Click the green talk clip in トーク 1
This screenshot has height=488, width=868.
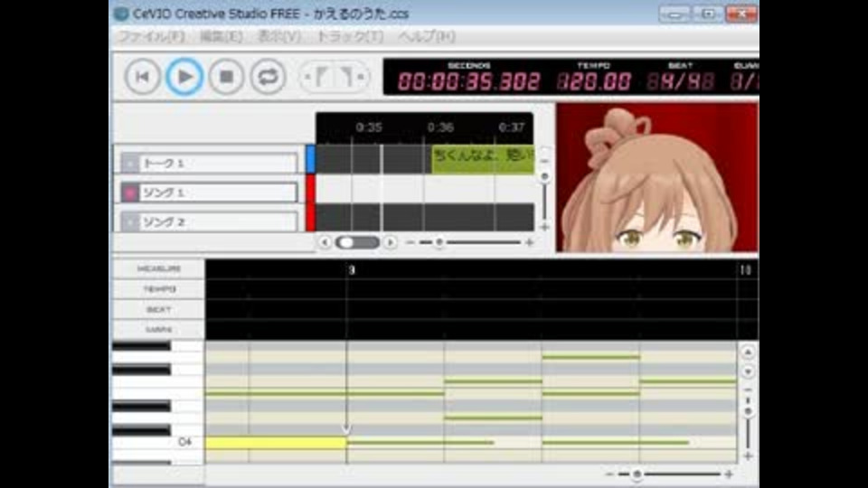[483, 159]
